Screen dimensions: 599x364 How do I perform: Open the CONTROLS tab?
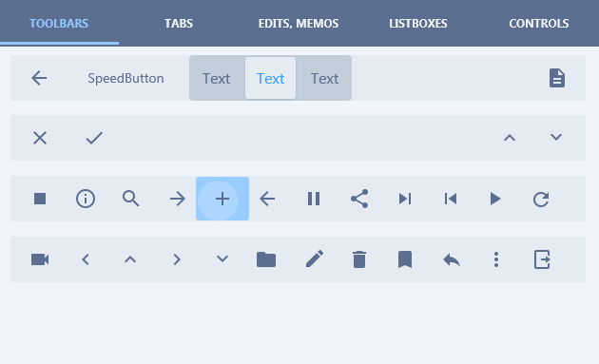[x=539, y=24]
